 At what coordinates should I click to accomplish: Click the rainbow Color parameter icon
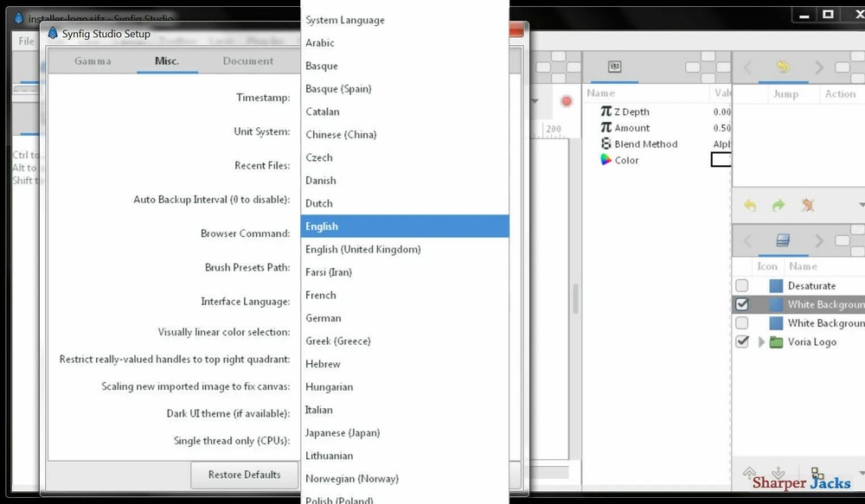coord(605,160)
